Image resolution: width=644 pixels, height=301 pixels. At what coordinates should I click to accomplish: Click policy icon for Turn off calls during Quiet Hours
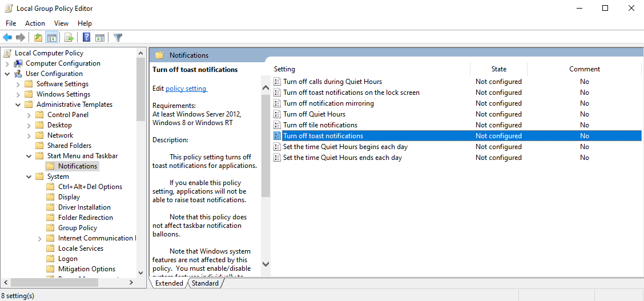point(277,81)
